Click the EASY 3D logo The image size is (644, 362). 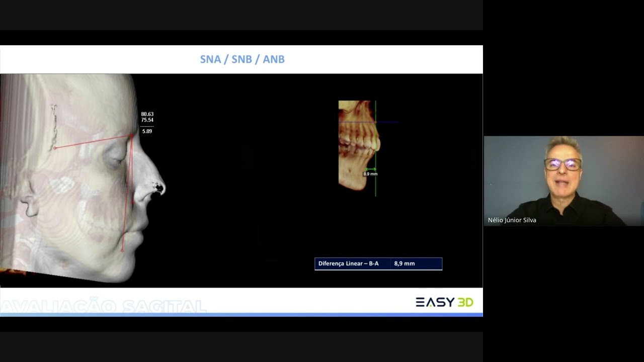click(x=444, y=302)
